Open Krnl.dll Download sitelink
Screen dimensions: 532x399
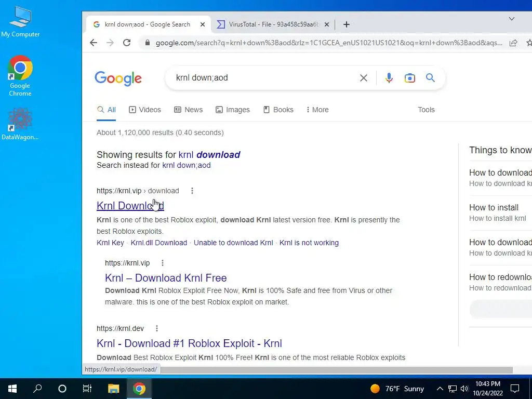tap(159, 243)
